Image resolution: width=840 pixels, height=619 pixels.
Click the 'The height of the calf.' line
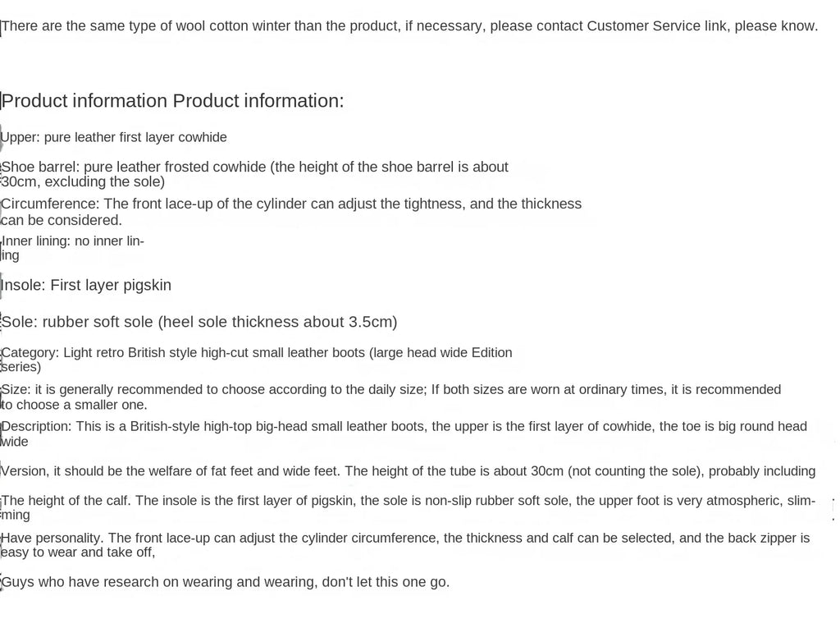click(408, 501)
